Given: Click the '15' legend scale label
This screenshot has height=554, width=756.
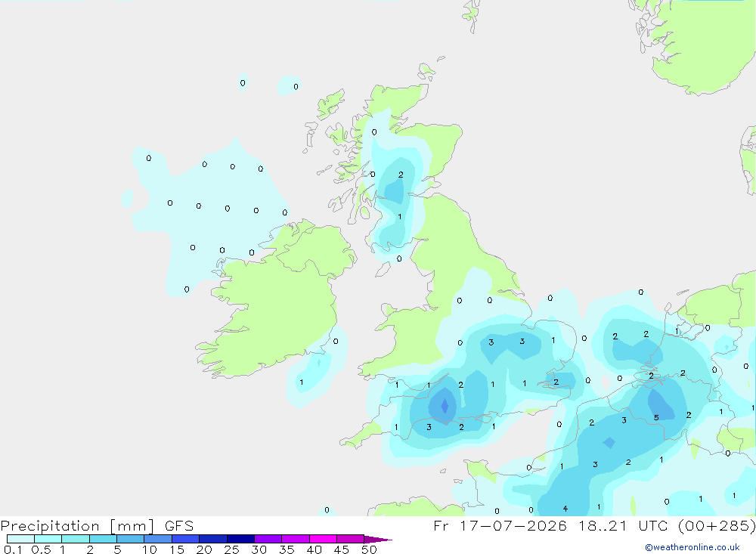Looking at the screenshot, I should pos(177,549).
